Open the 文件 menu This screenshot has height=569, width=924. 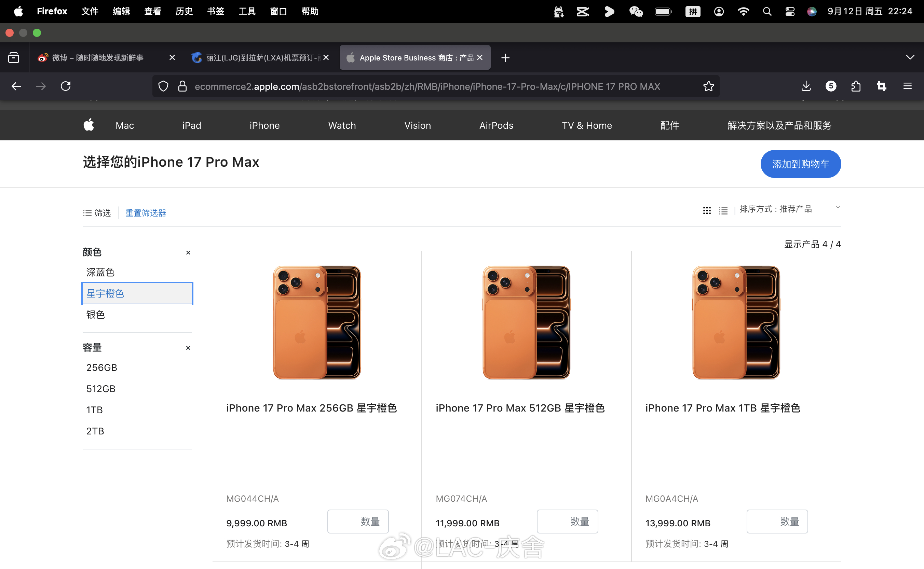90,11
